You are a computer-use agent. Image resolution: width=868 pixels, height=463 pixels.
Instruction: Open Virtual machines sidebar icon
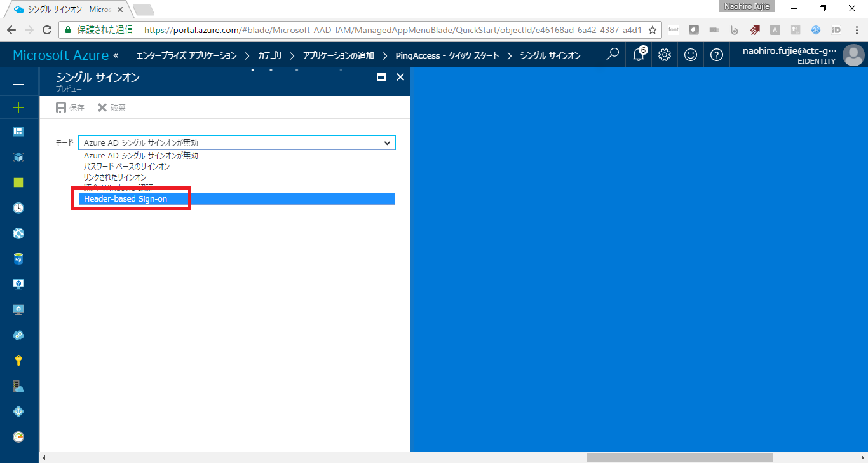click(x=19, y=284)
